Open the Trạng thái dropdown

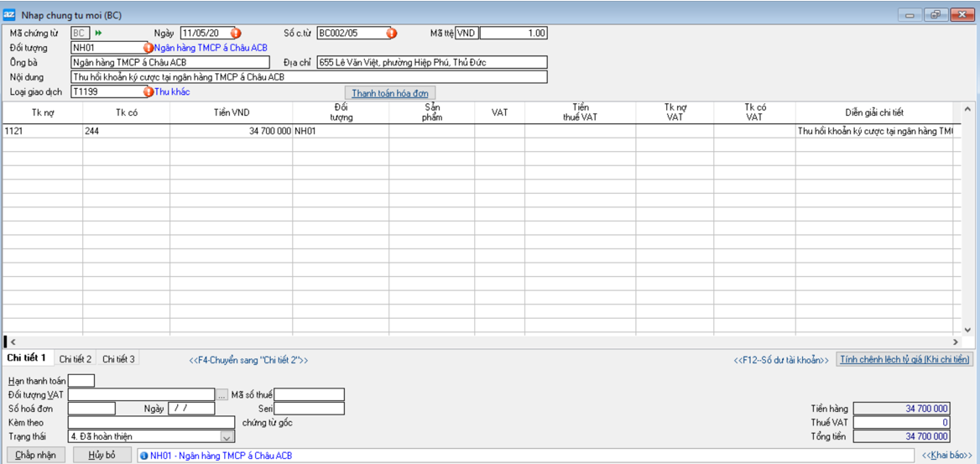coord(227,436)
